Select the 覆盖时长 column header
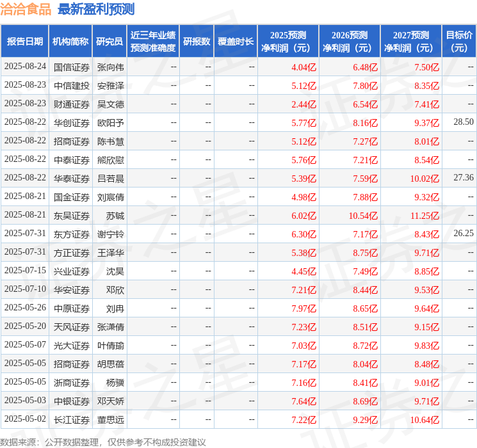Viewport: 477px width, 448px height. pos(235,42)
